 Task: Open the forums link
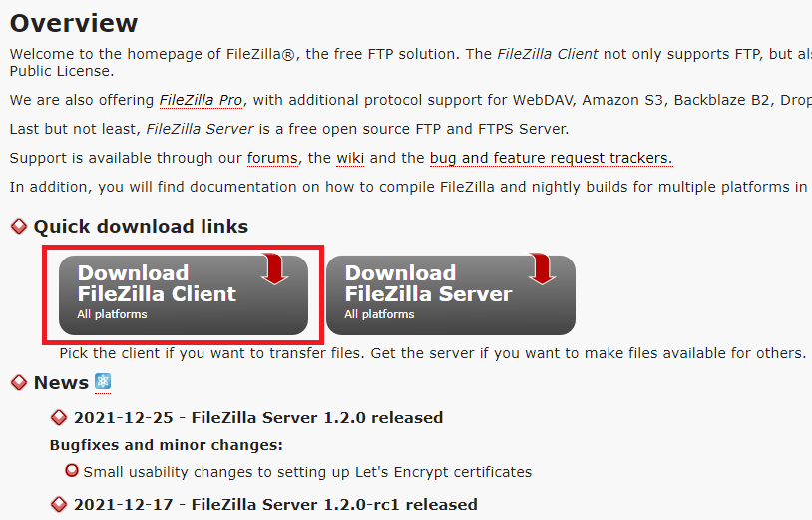272,158
